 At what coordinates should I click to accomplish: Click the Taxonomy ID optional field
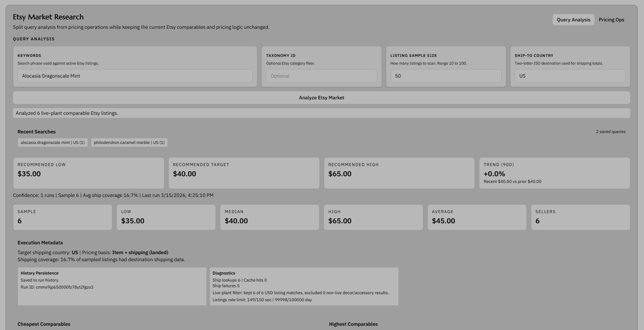321,76
